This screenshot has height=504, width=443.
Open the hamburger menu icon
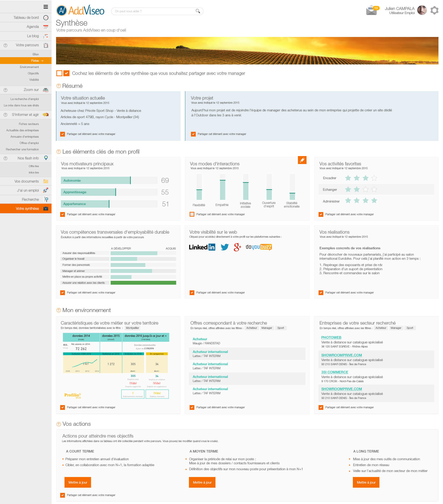46,7
